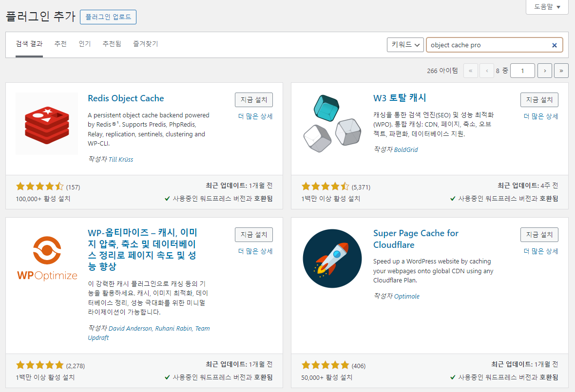Open the WP-옵티마이즈 title link
The width and height of the screenshot is (575, 392).
pos(142,249)
